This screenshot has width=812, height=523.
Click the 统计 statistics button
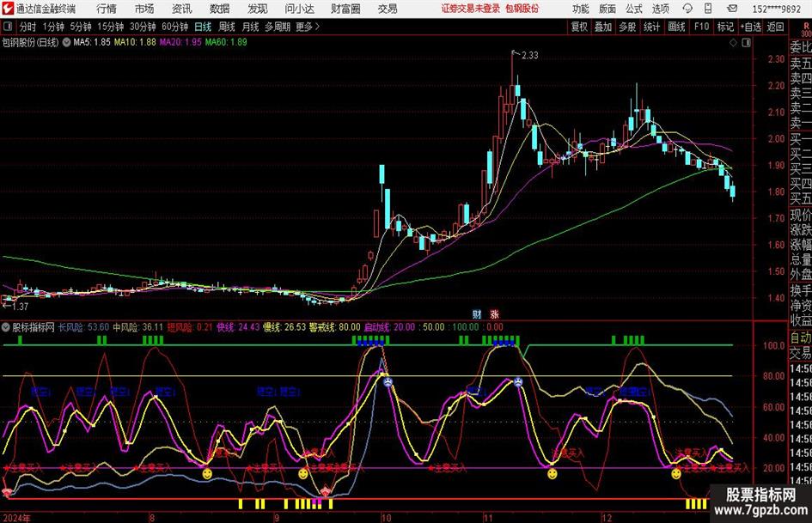click(x=651, y=27)
